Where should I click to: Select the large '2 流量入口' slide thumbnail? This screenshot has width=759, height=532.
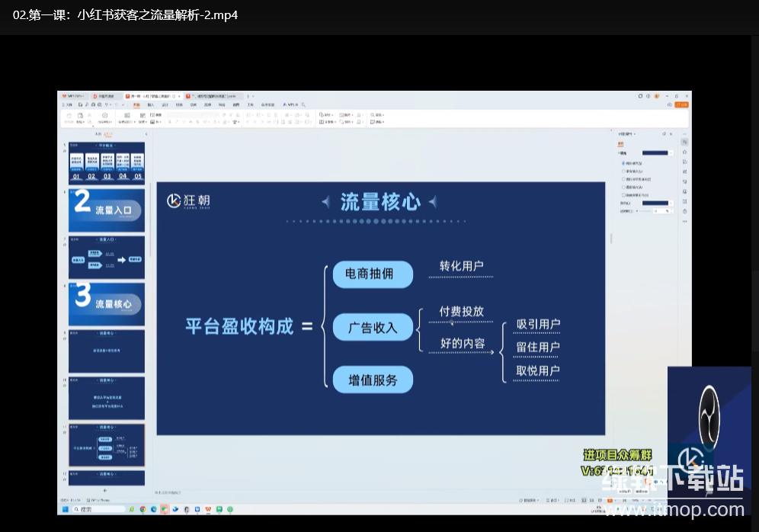[x=106, y=210]
